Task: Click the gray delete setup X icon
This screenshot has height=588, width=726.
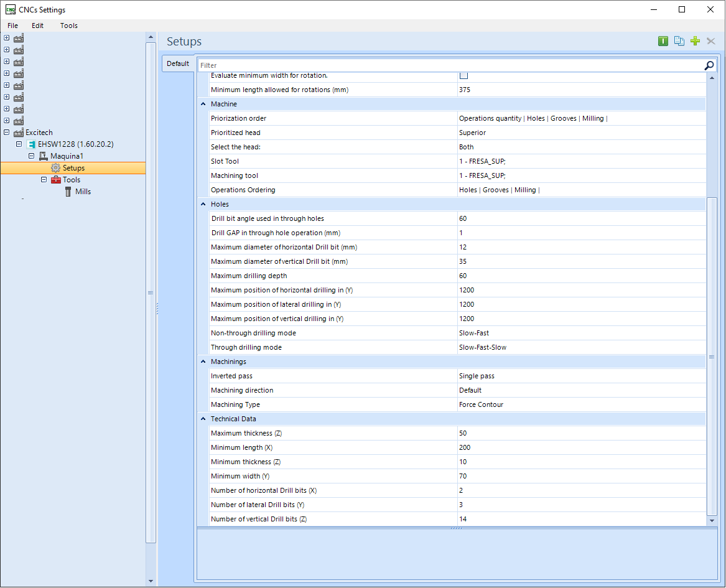Action: click(x=711, y=41)
